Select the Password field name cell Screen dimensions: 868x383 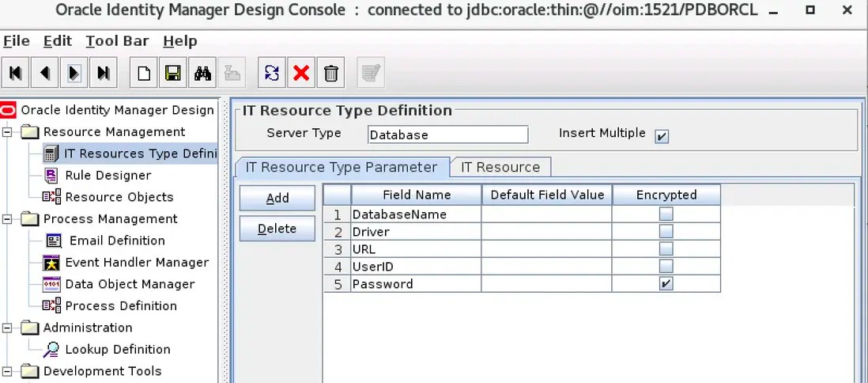pyautogui.click(x=417, y=283)
